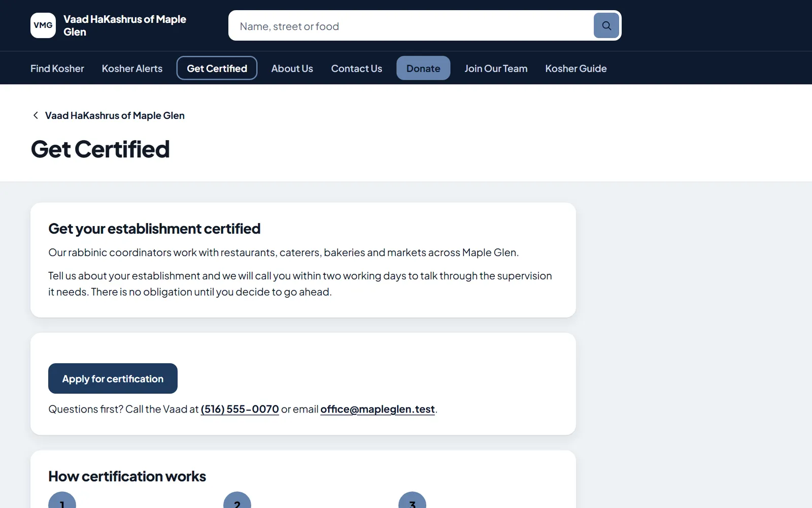Click the Our rabbinic coordinators sentence
The width and height of the screenshot is (812, 508).
pos(283,252)
